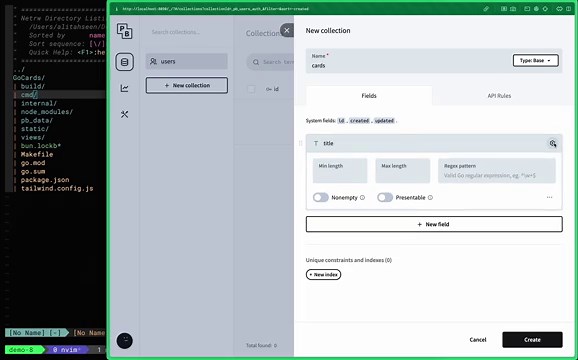The image size is (578, 360).
Task: Click the '0 nvim' tmux window tab
Action: click(67, 350)
